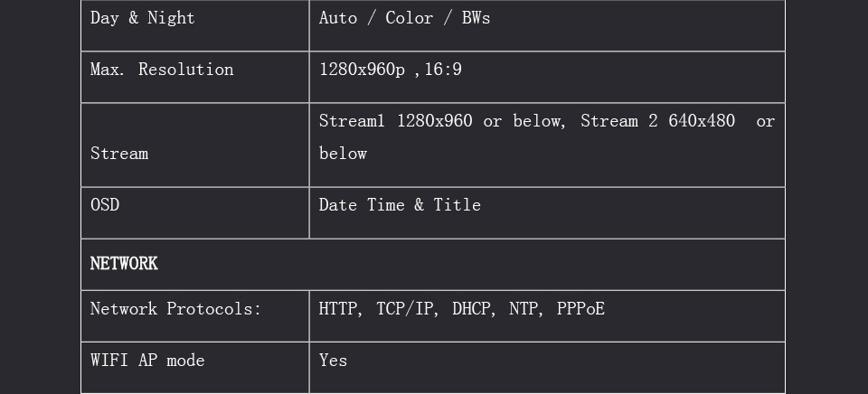The width and height of the screenshot is (868, 394).
Task: Select the "DHCP" protocol text
Action: click(x=471, y=309)
